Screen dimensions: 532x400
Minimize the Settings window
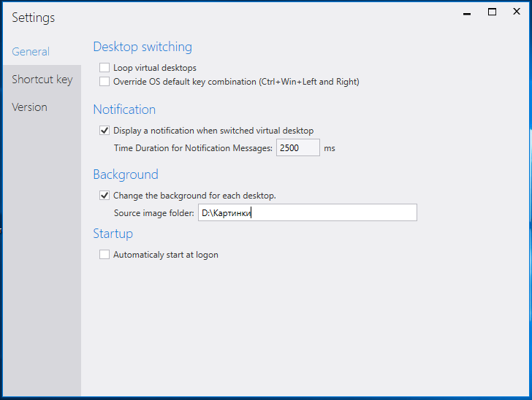[467, 13]
